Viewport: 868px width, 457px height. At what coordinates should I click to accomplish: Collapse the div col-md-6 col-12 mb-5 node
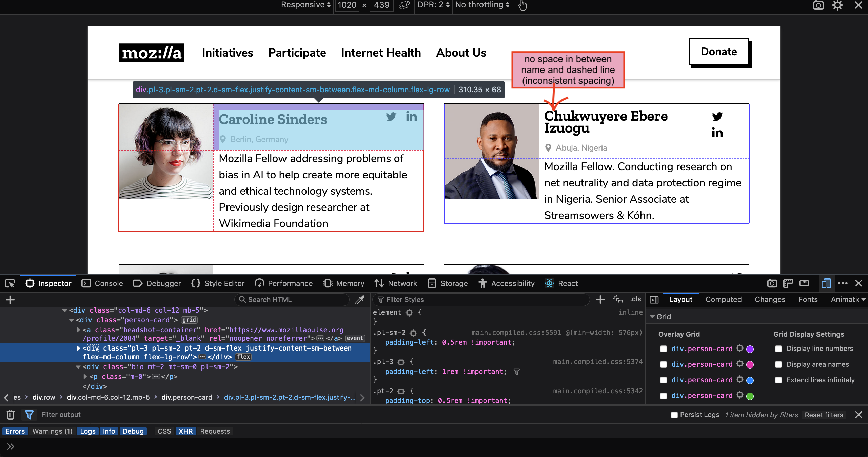point(64,310)
